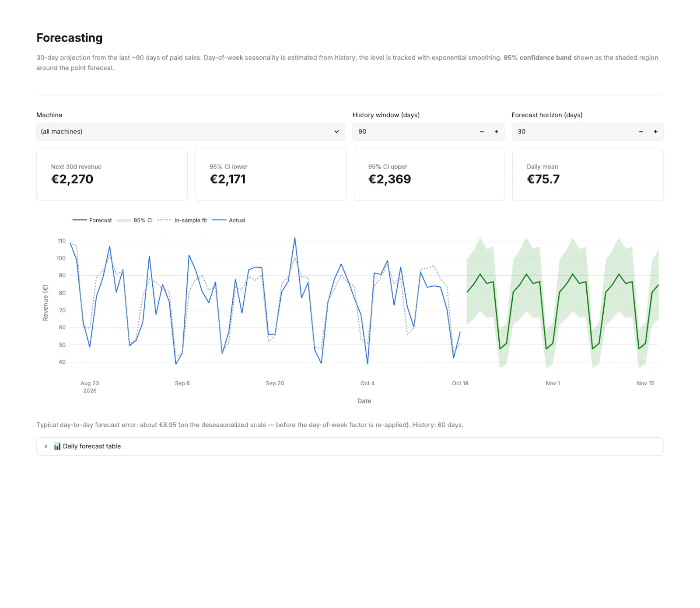Toggle the Actual series legend entry
Image resolution: width=700 pixels, height=608 pixels.
(x=229, y=220)
